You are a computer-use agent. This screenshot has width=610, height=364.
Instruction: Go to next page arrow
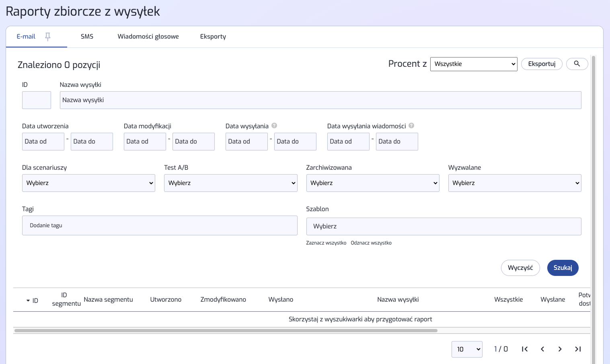(560, 349)
